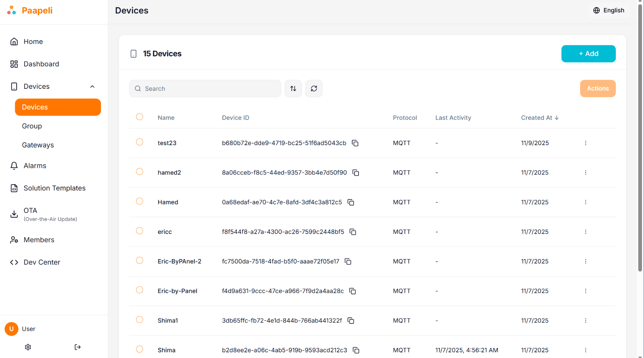Click the refresh devices icon
Screen dimensions: 644x358
coord(314,88)
